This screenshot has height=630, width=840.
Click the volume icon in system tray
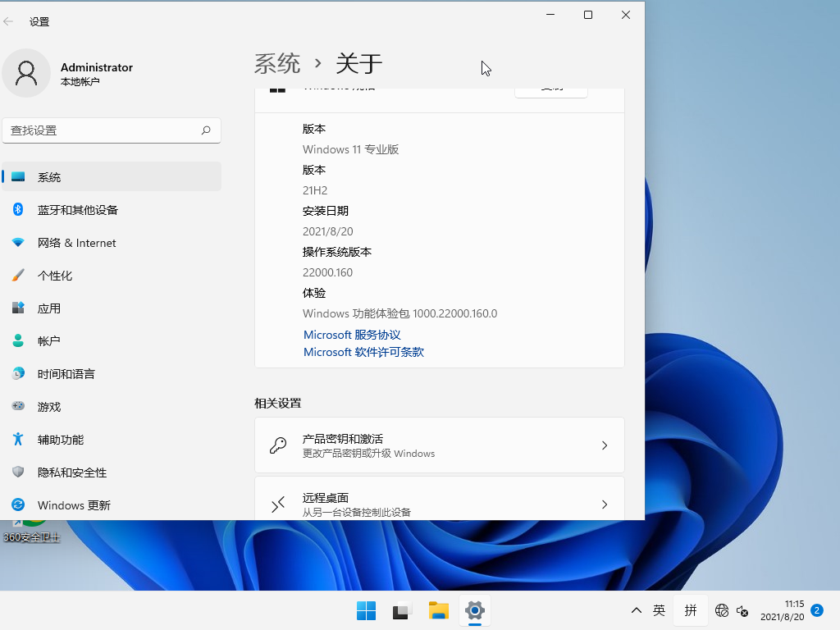(x=742, y=610)
